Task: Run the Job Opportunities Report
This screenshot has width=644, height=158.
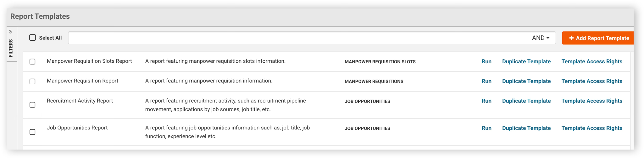Action: coord(486,128)
